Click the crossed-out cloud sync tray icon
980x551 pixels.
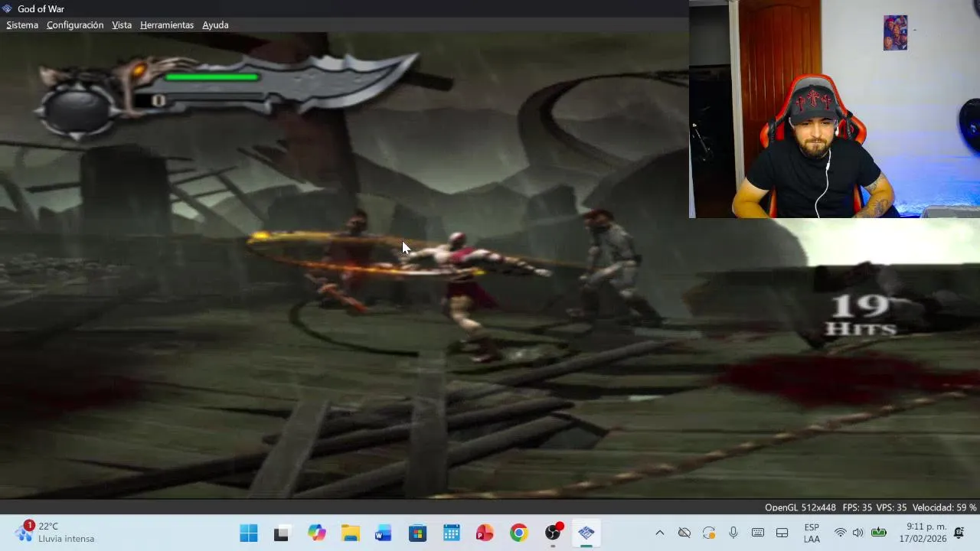click(684, 533)
